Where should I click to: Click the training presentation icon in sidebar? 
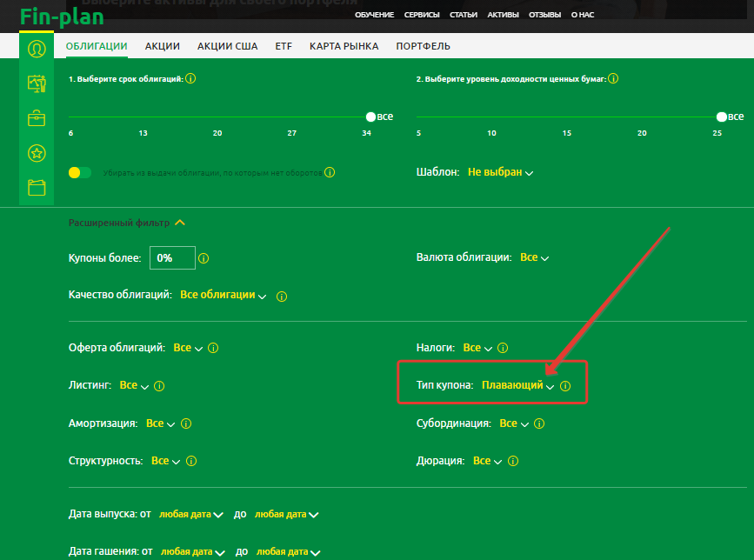(37, 83)
